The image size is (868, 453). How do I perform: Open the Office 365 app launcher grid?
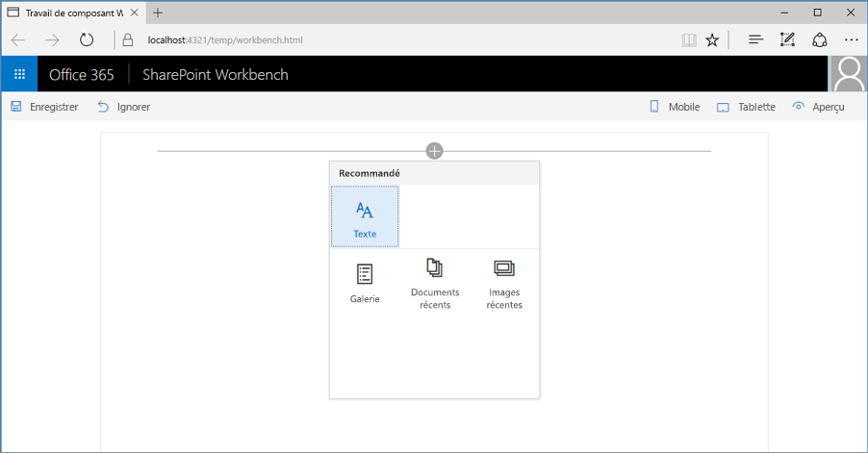[x=19, y=74]
